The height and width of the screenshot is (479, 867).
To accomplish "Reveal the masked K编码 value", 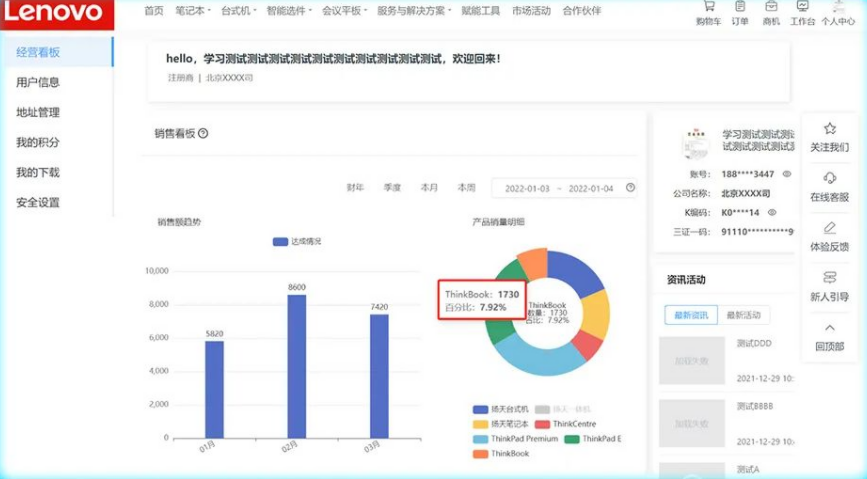I will click(772, 212).
